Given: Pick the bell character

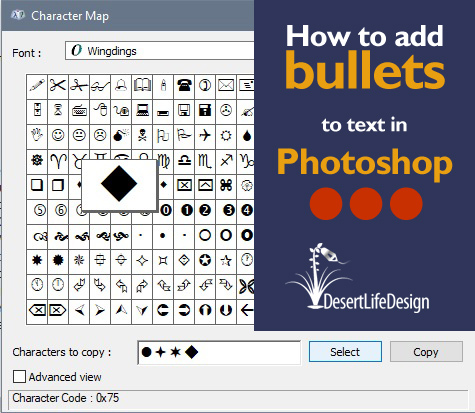Looking at the screenshot, I should pos(121,86).
